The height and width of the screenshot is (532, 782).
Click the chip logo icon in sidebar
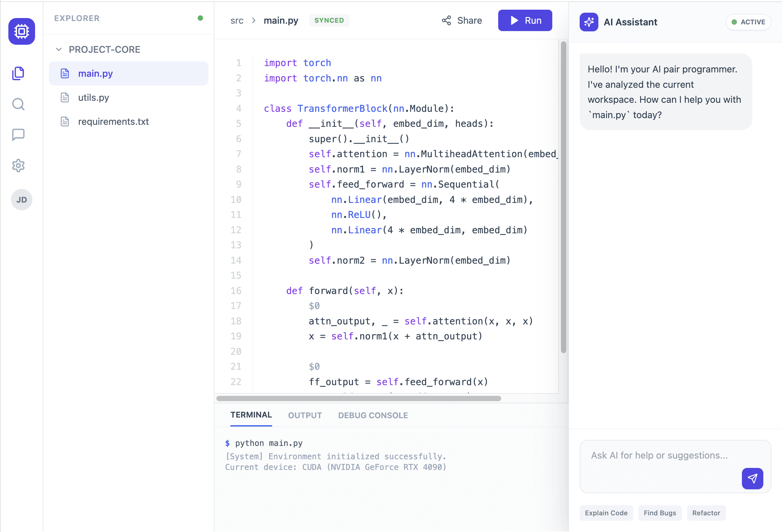(x=21, y=31)
